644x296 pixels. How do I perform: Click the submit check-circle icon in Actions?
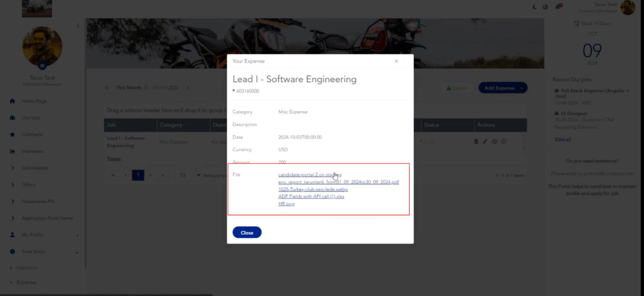point(504,142)
